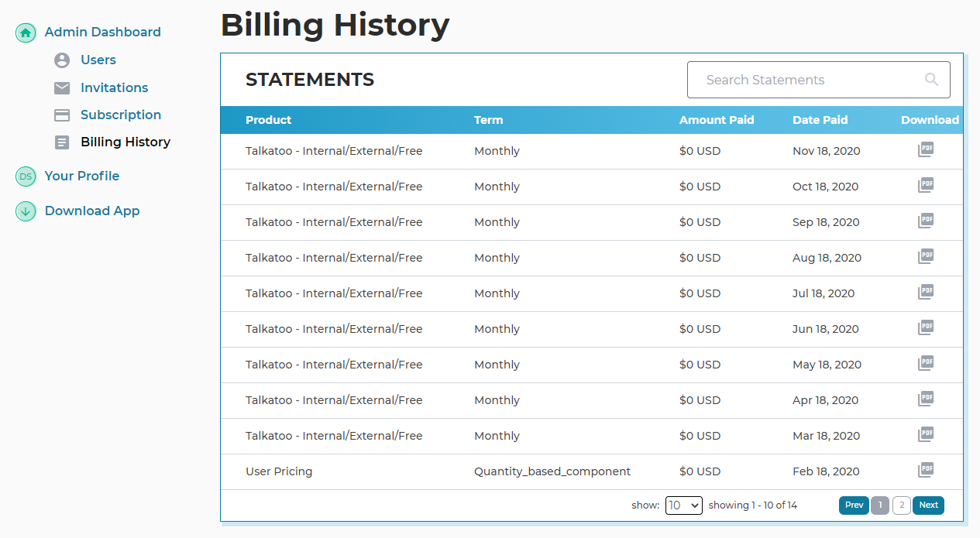Click the Admin Dashboard home icon
Screen dimensions: 980x538
[26, 33]
